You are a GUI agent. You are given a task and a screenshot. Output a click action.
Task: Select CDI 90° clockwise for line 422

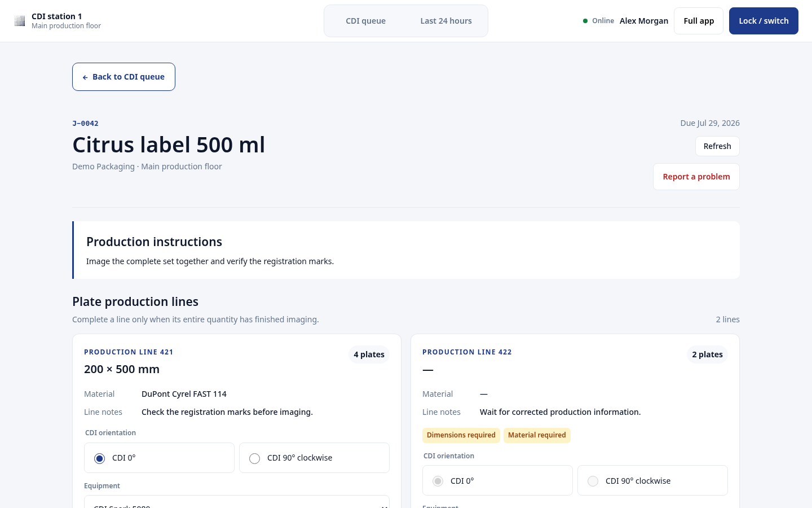(x=652, y=480)
